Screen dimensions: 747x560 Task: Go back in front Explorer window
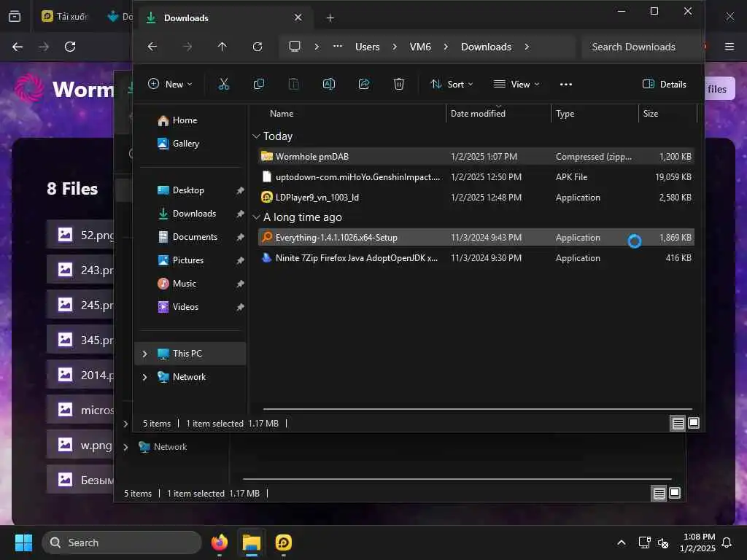[x=152, y=47]
